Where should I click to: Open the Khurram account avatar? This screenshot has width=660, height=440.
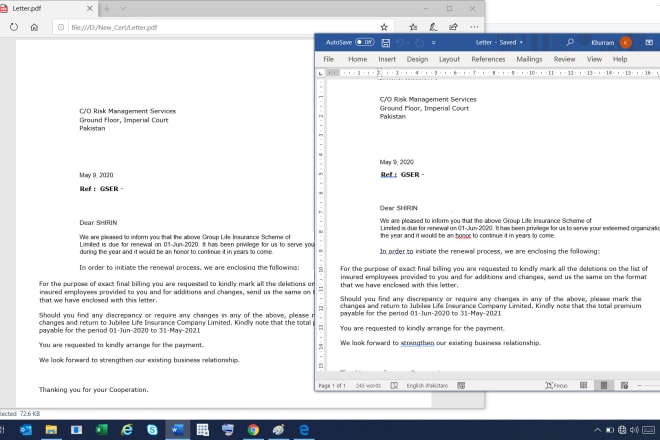click(626, 43)
